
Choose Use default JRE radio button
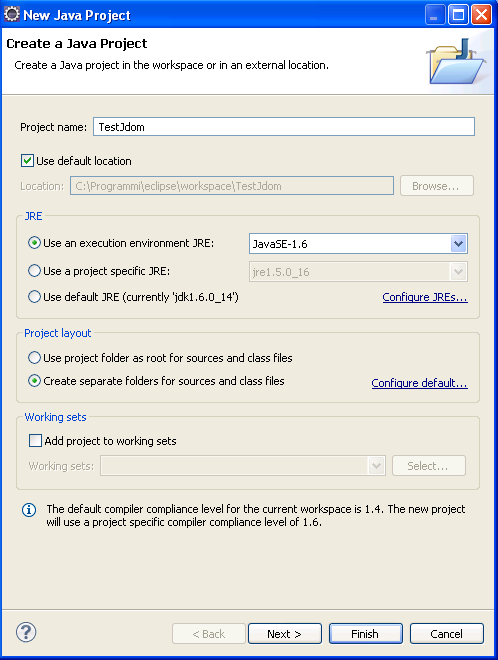pyautogui.click(x=34, y=297)
